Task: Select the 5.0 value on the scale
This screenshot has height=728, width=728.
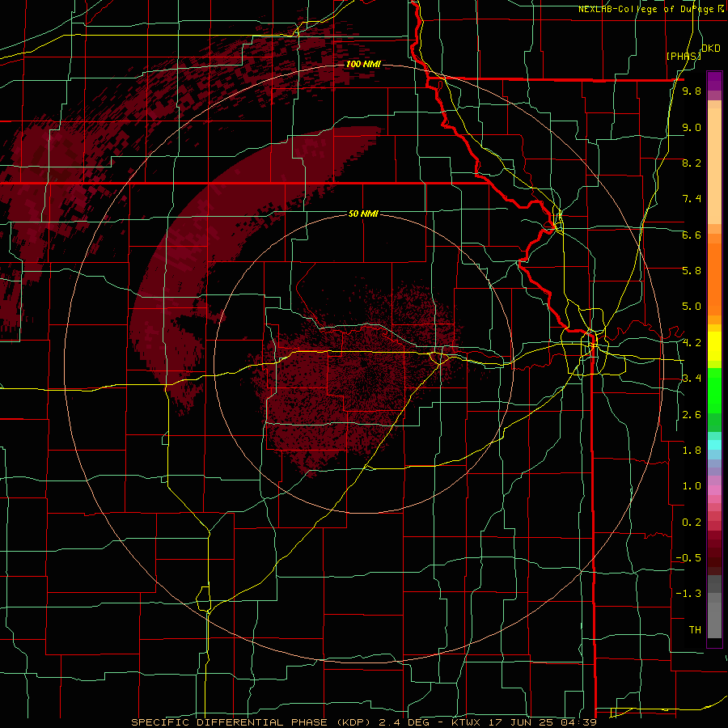Action: point(692,307)
